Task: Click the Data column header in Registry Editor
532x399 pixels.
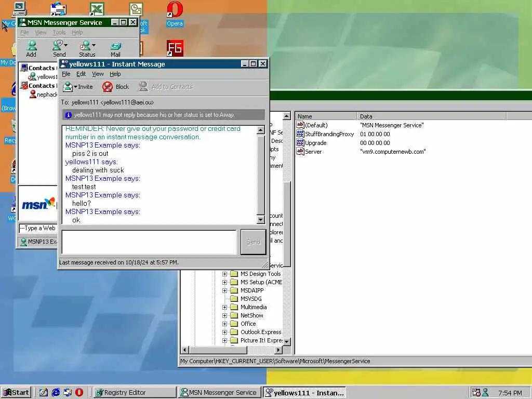Action: [x=431, y=116]
